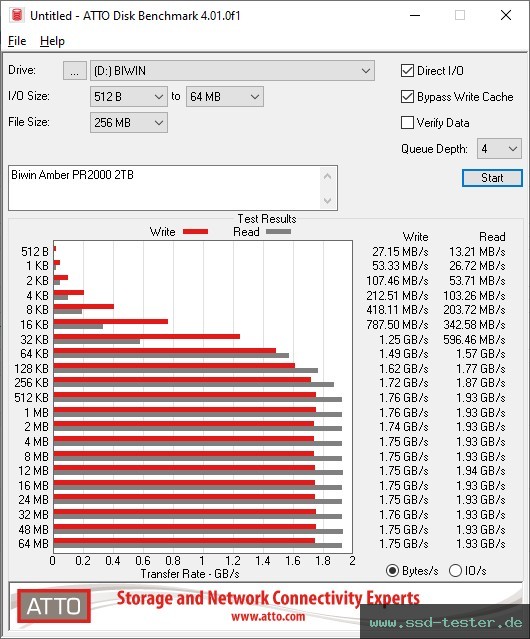Viewport: 530px width, 639px height.
Task: Toggle Bypass Write Cache checkbox
Action: [407, 97]
